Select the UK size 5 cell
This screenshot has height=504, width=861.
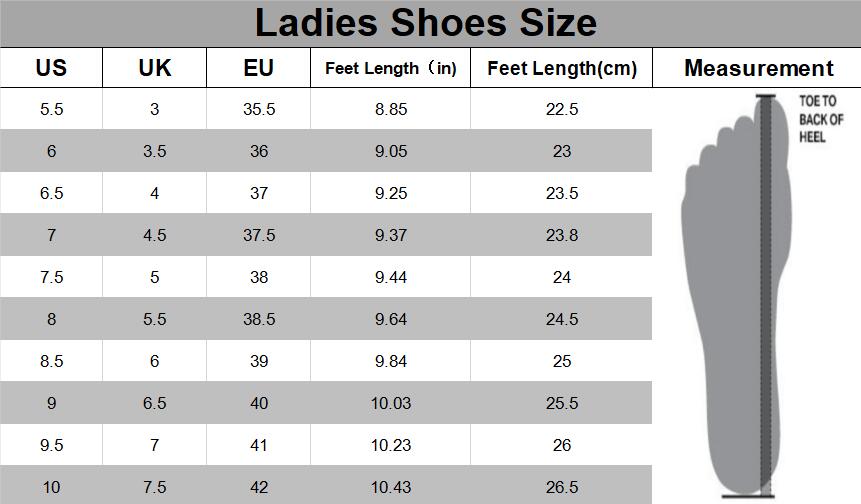[x=154, y=277]
